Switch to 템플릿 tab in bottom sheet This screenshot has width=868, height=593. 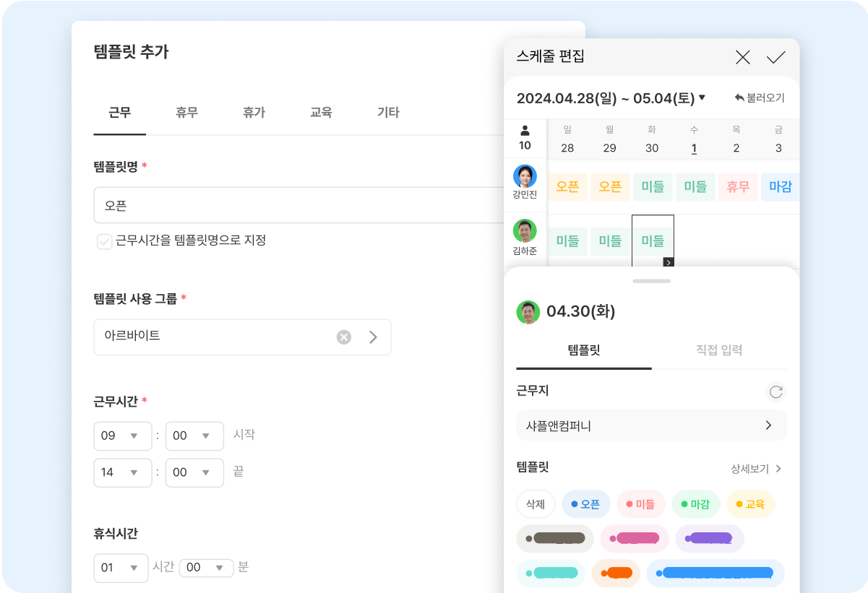click(584, 350)
